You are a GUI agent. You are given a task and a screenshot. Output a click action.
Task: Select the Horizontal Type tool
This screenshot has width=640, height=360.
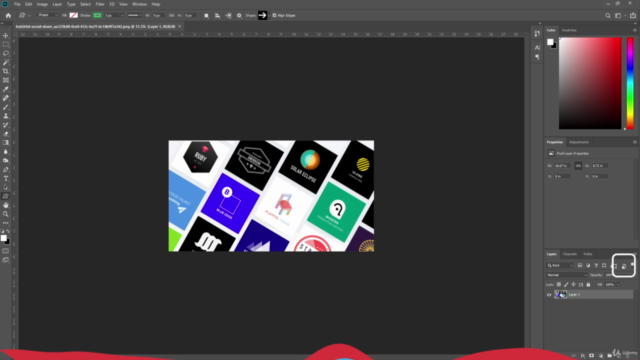(x=6, y=179)
